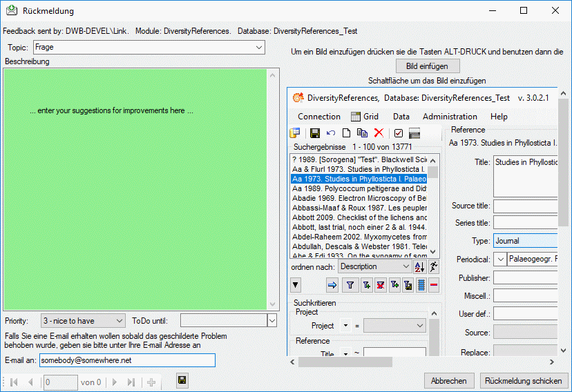Select 'Aa 1989. Polycoccum peltigerae' row
572x392 pixels.
coord(359,188)
